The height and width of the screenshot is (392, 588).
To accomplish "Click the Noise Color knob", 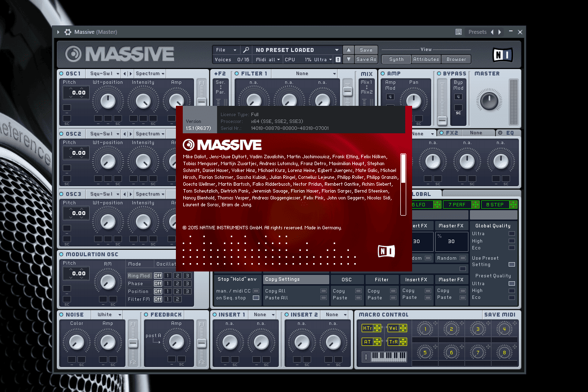I will click(77, 342).
